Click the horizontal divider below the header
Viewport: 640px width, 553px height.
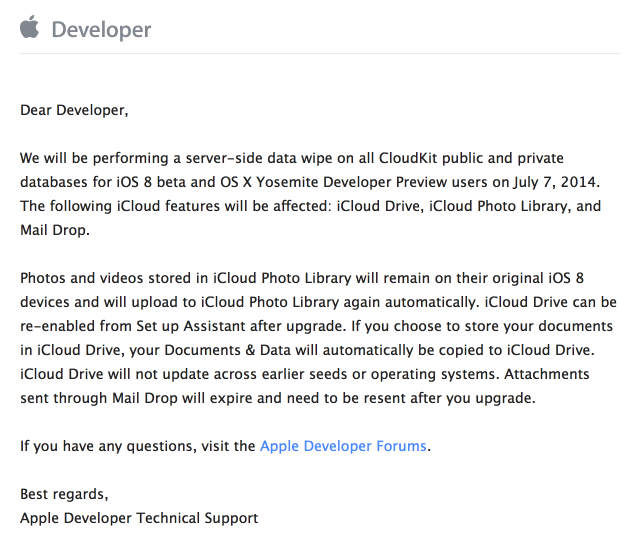pyautogui.click(x=320, y=54)
